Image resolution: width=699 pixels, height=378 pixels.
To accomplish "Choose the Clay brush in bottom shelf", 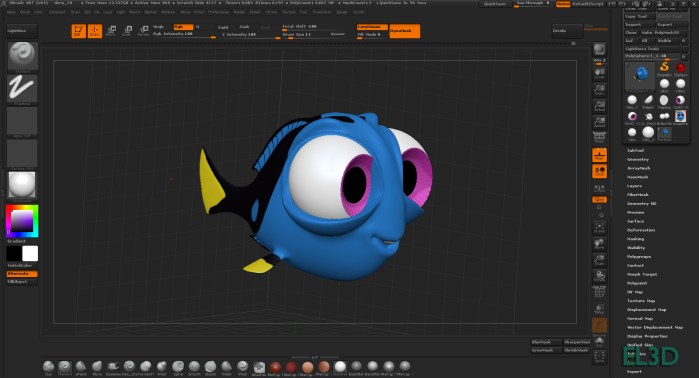I will [x=49, y=368].
